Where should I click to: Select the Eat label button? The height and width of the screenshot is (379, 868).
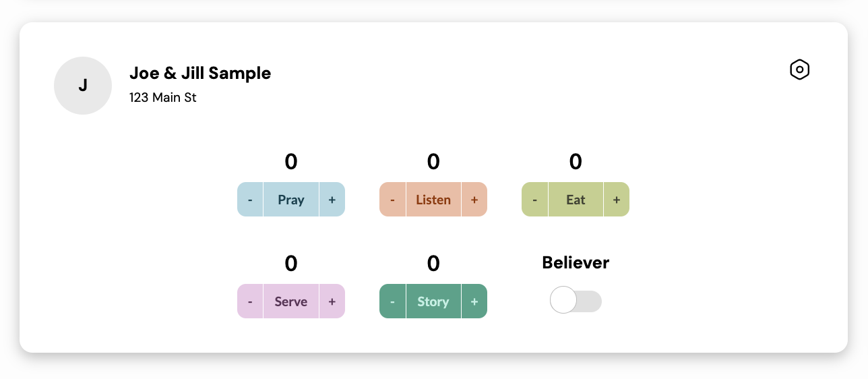point(576,200)
